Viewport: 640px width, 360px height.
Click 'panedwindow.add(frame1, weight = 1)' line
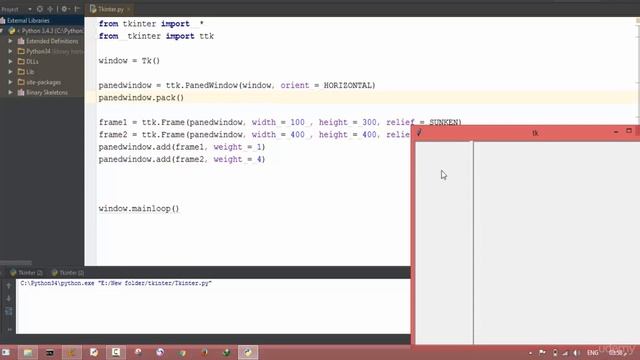[182, 147]
